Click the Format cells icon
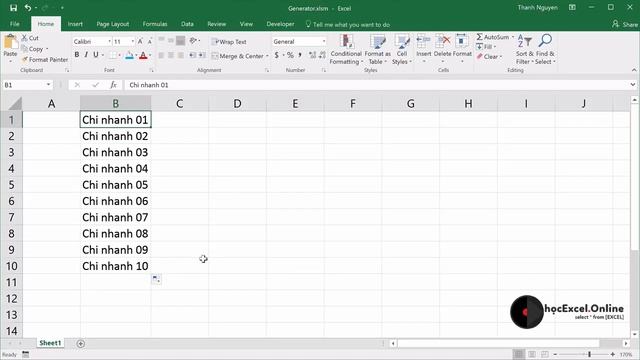 [462, 41]
